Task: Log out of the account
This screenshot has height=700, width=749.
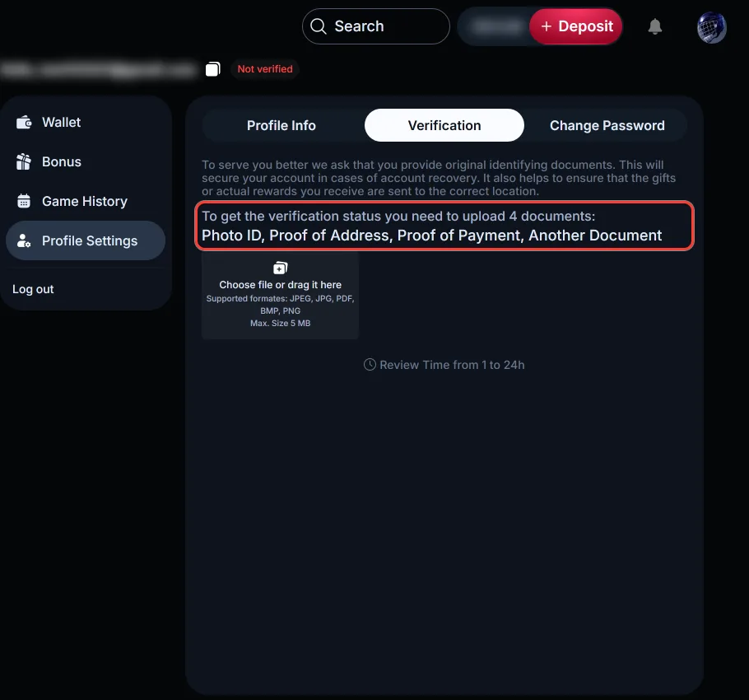Action: (x=33, y=289)
